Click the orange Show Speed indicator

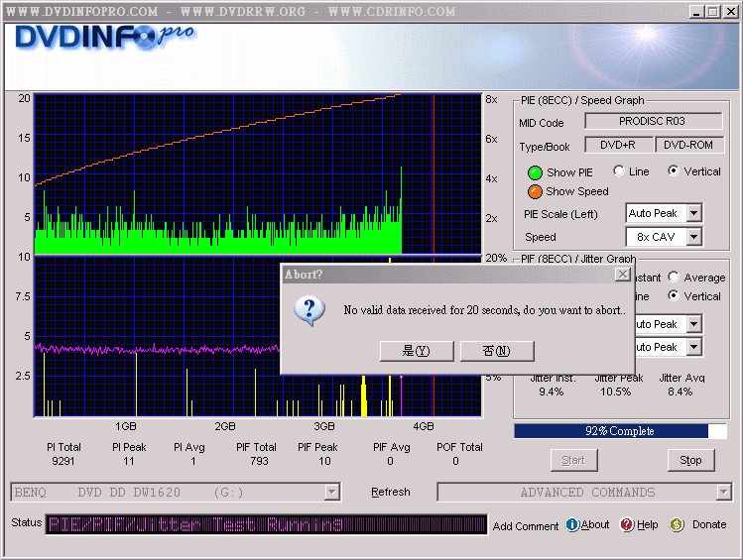535,191
